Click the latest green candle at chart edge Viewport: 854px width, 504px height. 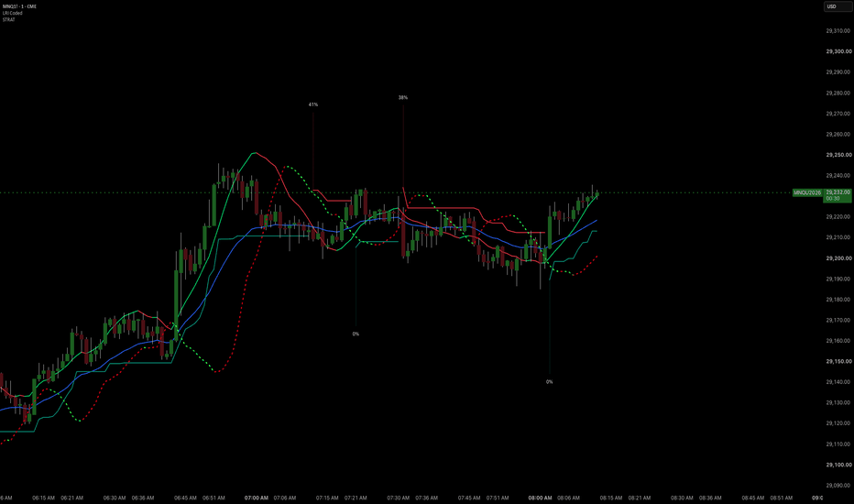pyautogui.click(x=597, y=194)
